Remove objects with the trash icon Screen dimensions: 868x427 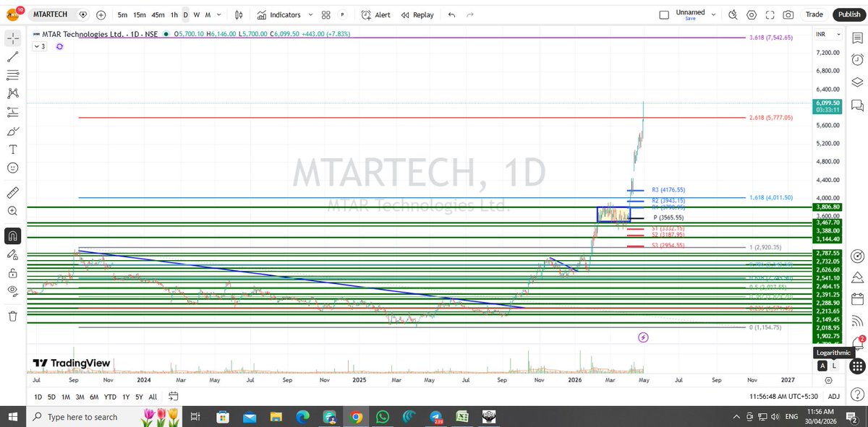click(x=12, y=316)
